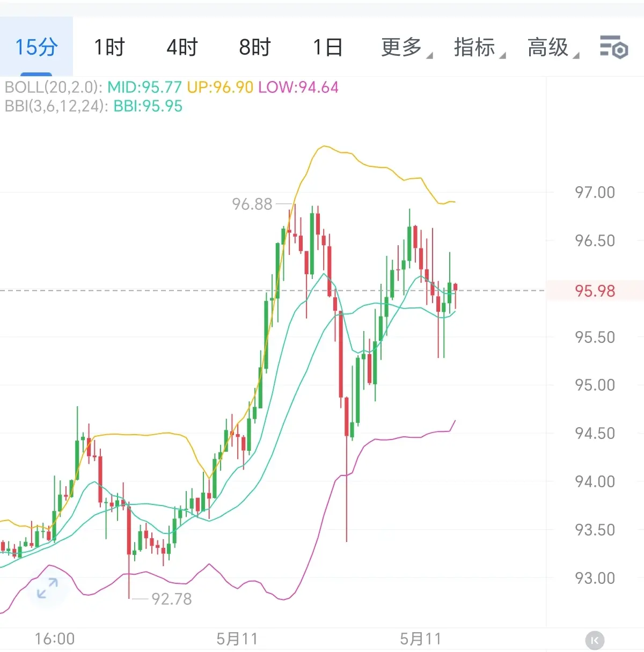
Task: Tap the 92.78 low marker
Action: coord(172,599)
